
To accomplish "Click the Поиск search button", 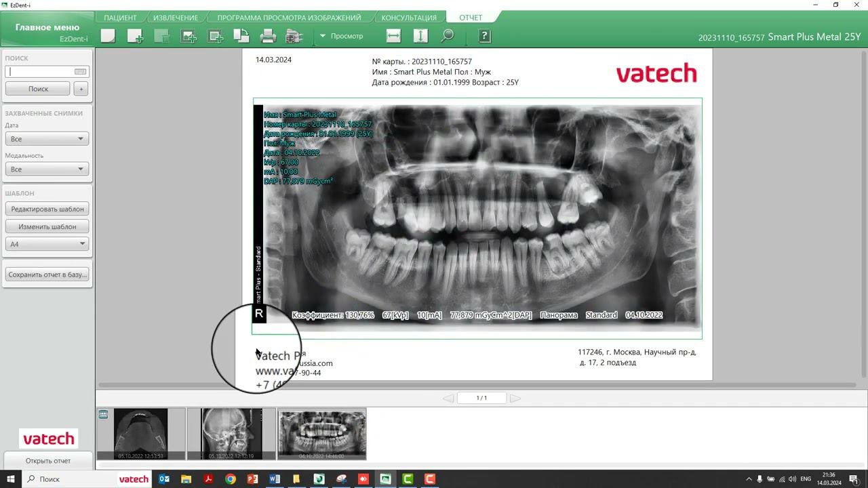I will [38, 89].
